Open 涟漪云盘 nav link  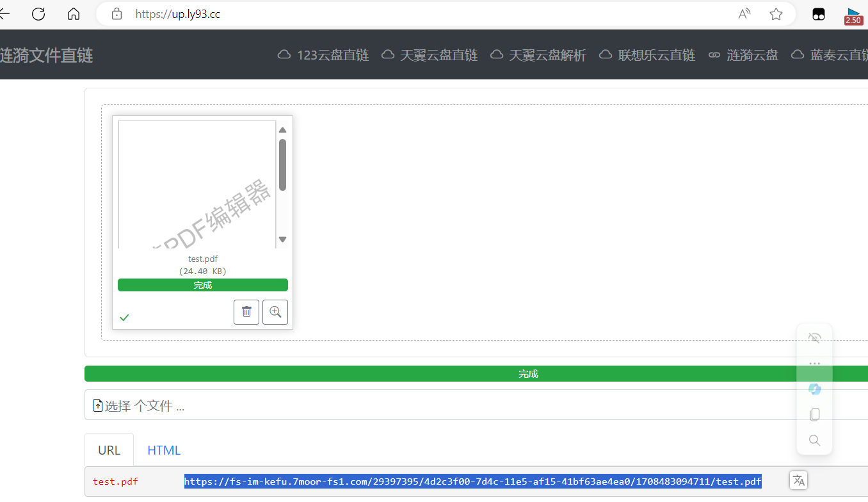[x=743, y=55]
